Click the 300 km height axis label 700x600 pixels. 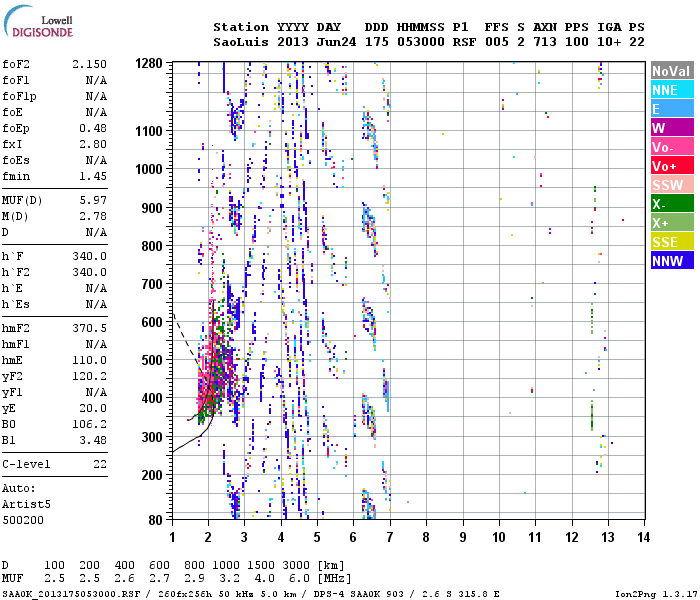[x=152, y=437]
